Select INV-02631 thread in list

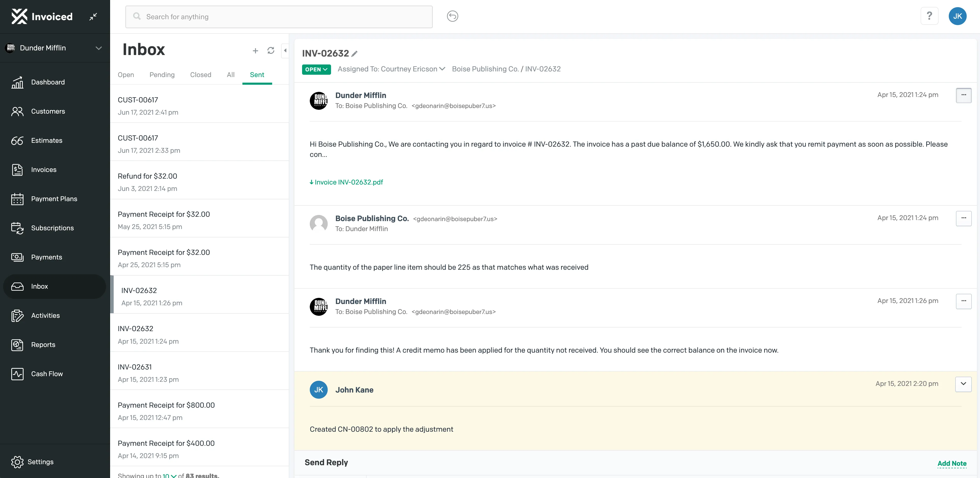199,371
